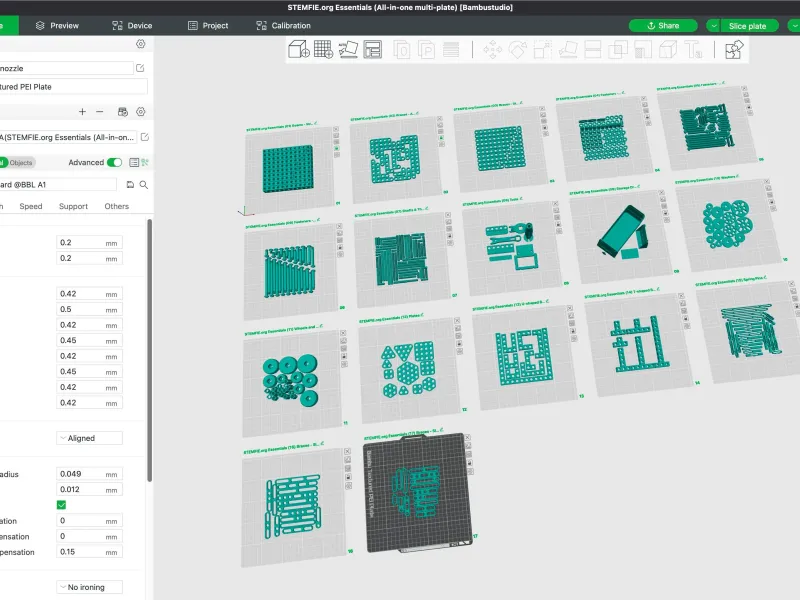Switch to the Project tab
The height and width of the screenshot is (600, 800).
(x=208, y=26)
